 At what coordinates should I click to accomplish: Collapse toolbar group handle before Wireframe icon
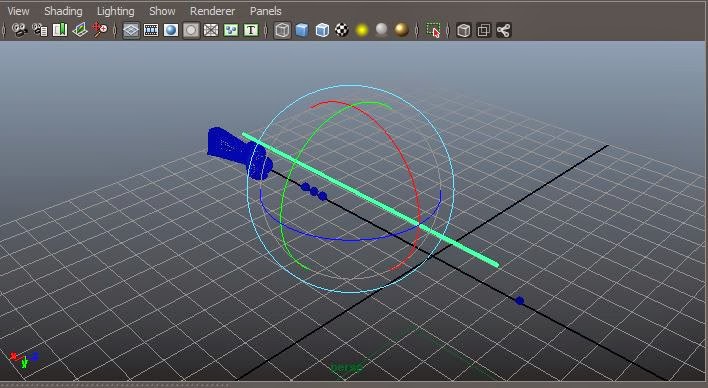pyautogui.click(x=266, y=30)
